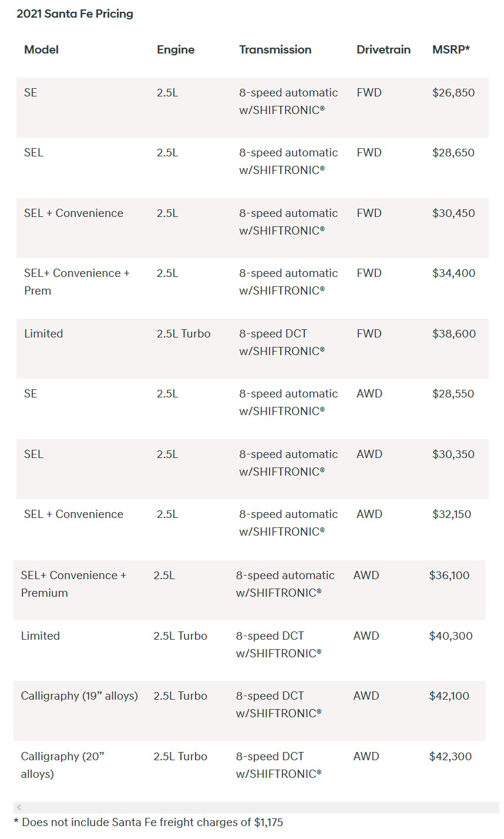Viewport: 504px width, 839px height.
Task: Click the 2021 Santa Fe Pricing heading
Action: (x=75, y=14)
